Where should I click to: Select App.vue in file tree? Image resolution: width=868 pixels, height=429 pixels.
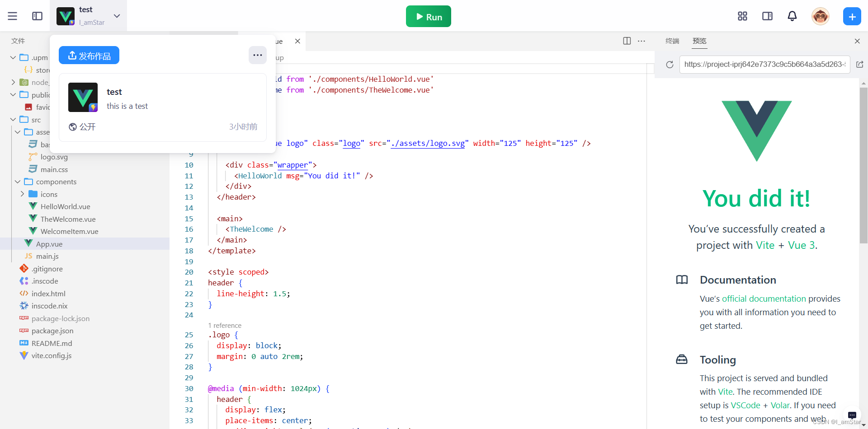49,244
